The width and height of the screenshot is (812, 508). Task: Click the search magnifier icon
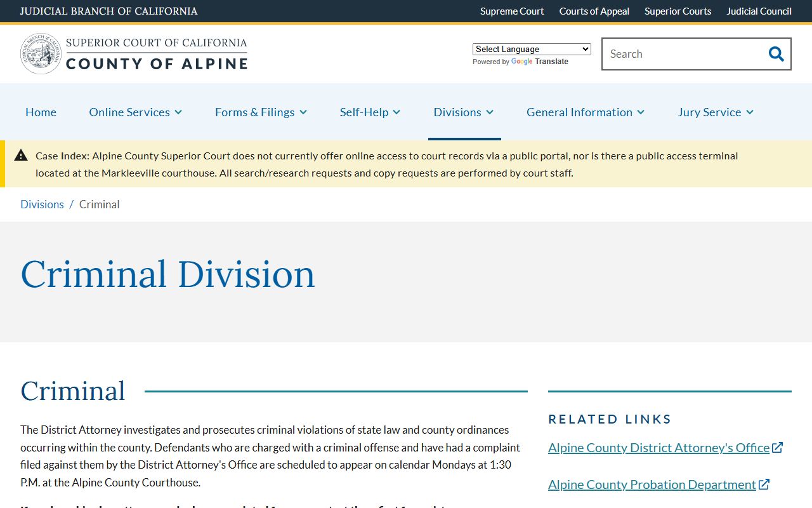776,54
